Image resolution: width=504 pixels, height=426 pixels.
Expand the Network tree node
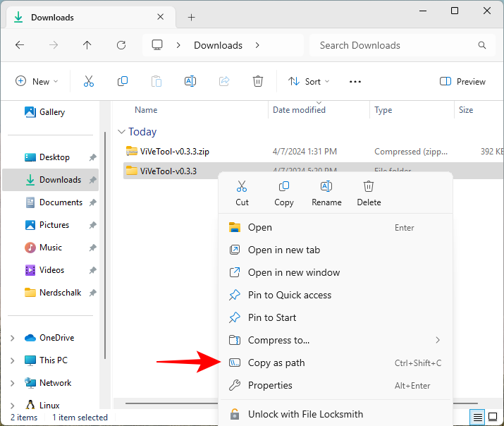(x=12, y=383)
